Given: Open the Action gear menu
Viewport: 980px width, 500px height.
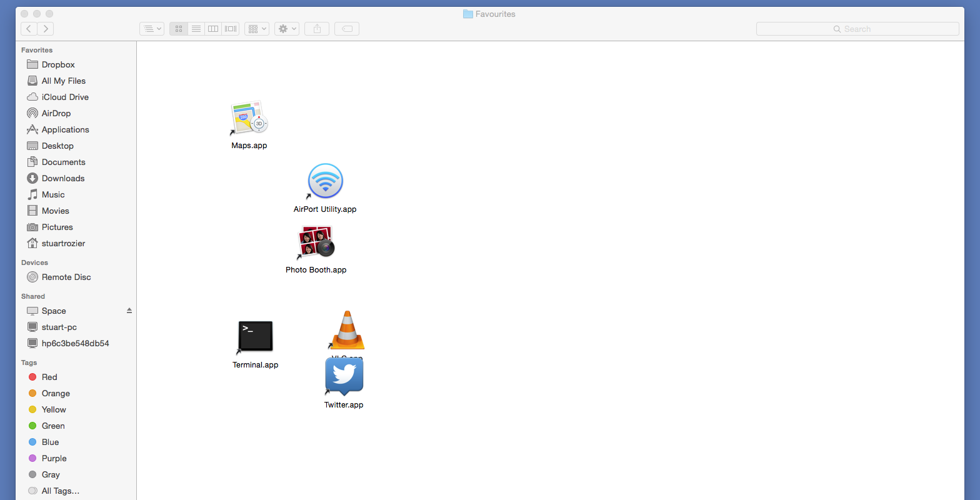Looking at the screenshot, I should [x=287, y=29].
